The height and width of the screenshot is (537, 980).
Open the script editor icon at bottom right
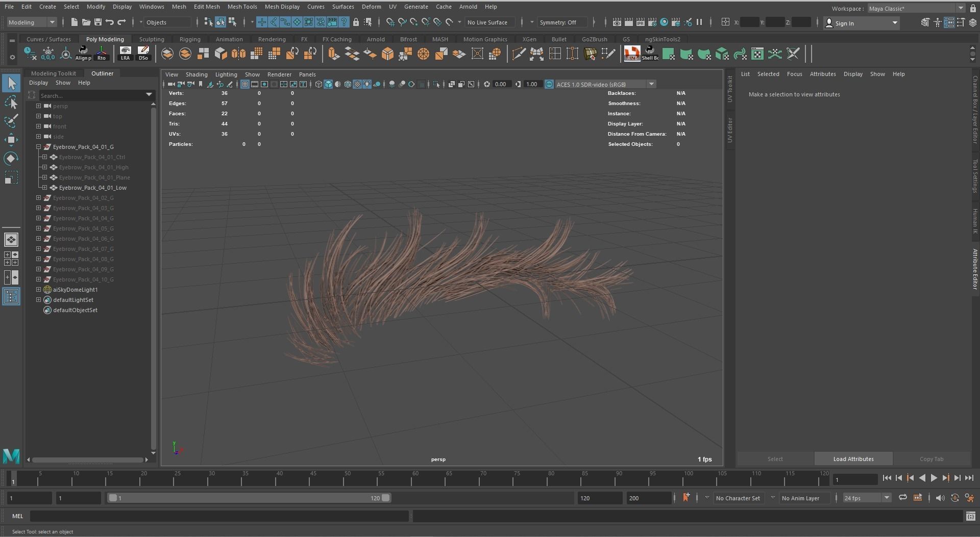click(x=970, y=516)
